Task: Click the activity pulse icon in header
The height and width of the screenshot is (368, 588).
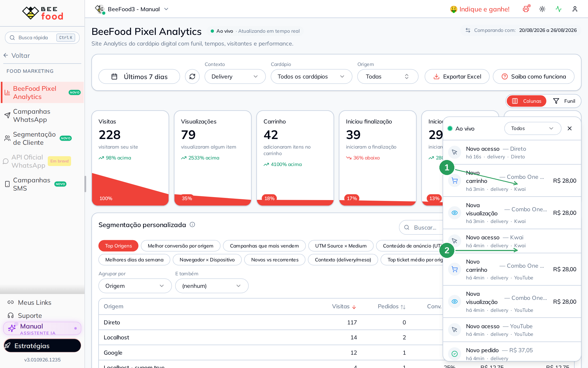Action: (x=559, y=9)
